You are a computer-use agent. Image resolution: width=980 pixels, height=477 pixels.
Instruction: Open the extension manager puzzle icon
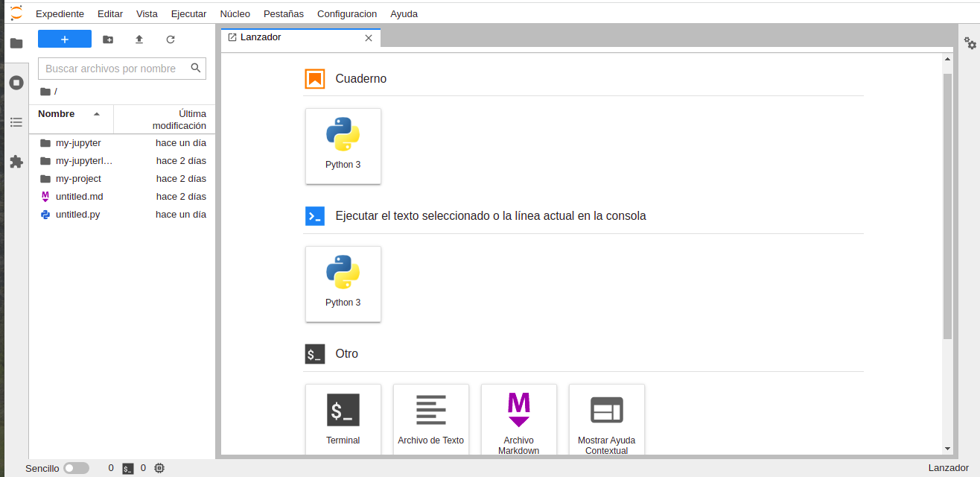(16, 162)
